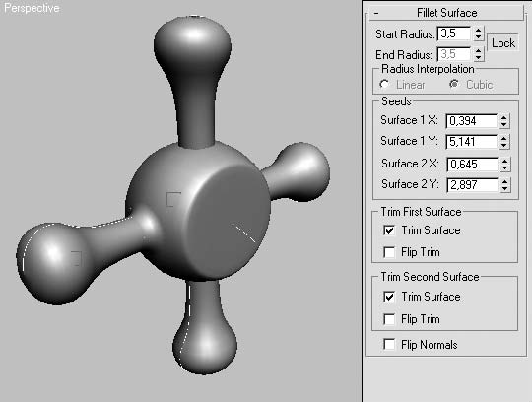
Task: Increase Start Radius with up spinner arrow
Action: (479, 31)
